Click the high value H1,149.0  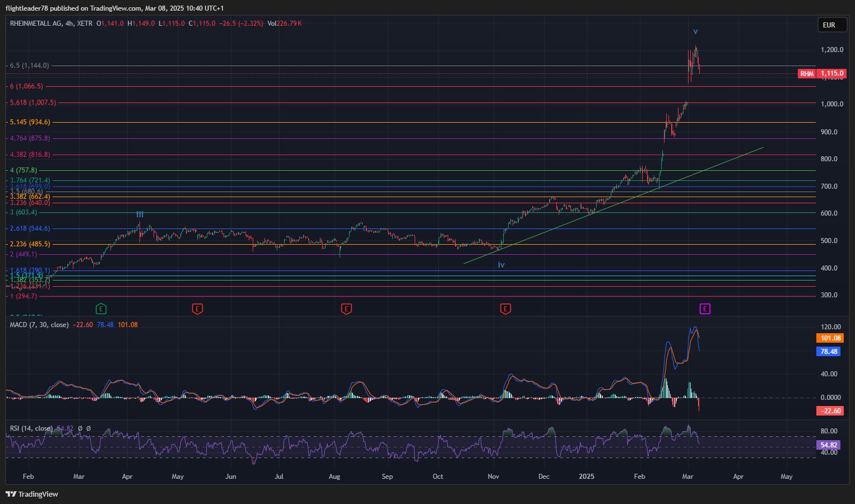click(141, 24)
